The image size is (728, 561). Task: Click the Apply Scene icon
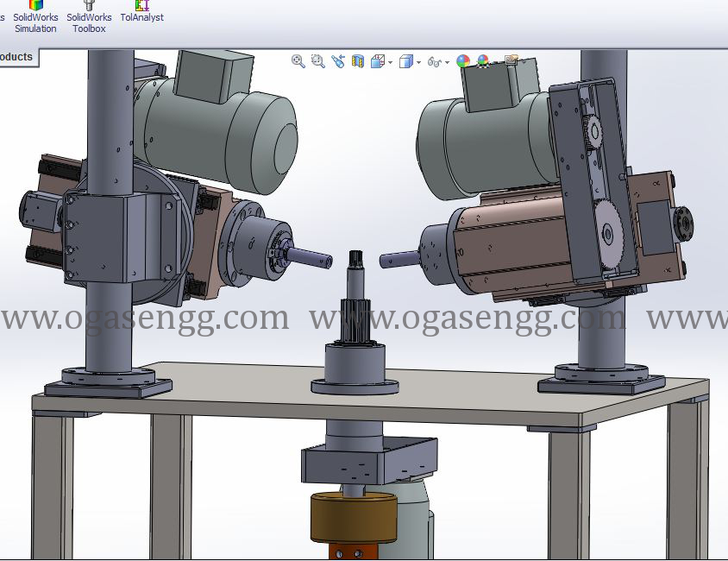(x=483, y=61)
